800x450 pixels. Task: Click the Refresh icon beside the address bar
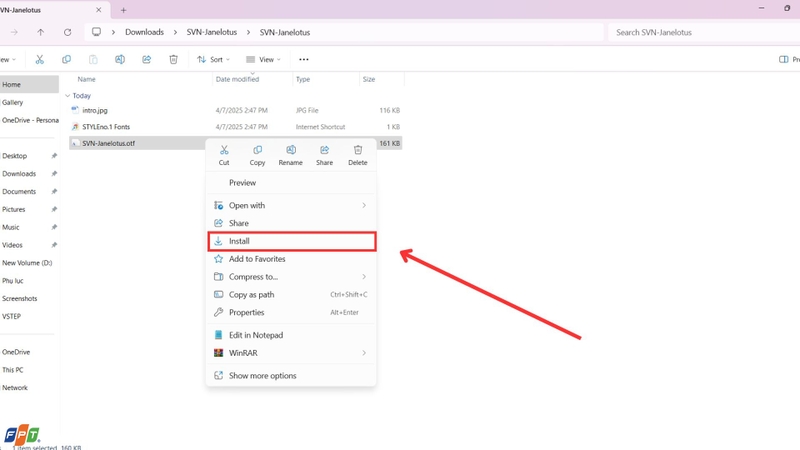[x=67, y=32]
